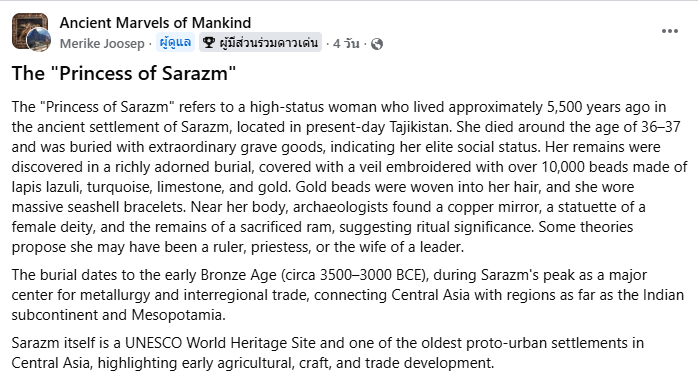Open the post's 4 วัน timestamp link

point(346,44)
